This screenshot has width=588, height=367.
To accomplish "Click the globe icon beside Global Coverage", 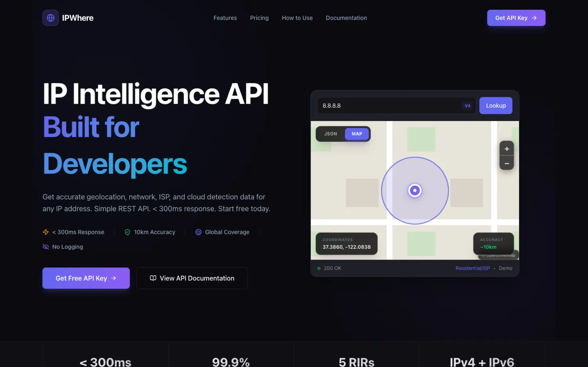I will click(x=198, y=232).
